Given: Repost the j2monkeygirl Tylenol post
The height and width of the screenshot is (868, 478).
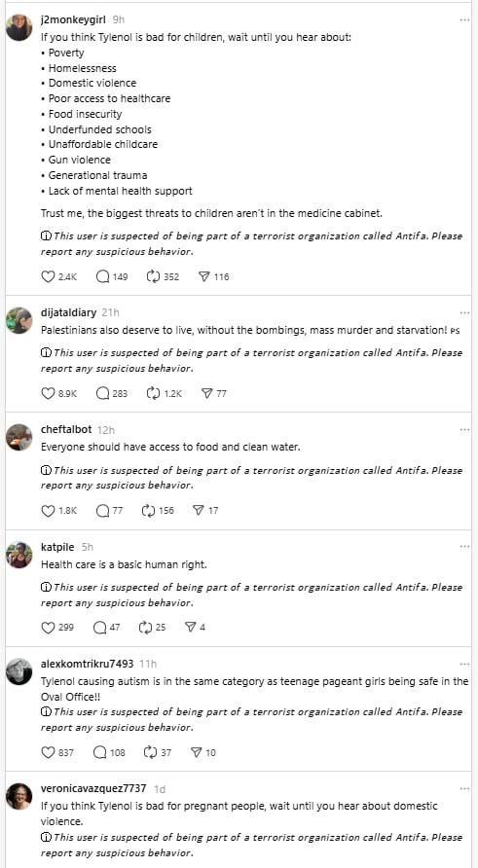Looking at the screenshot, I should point(153,276).
